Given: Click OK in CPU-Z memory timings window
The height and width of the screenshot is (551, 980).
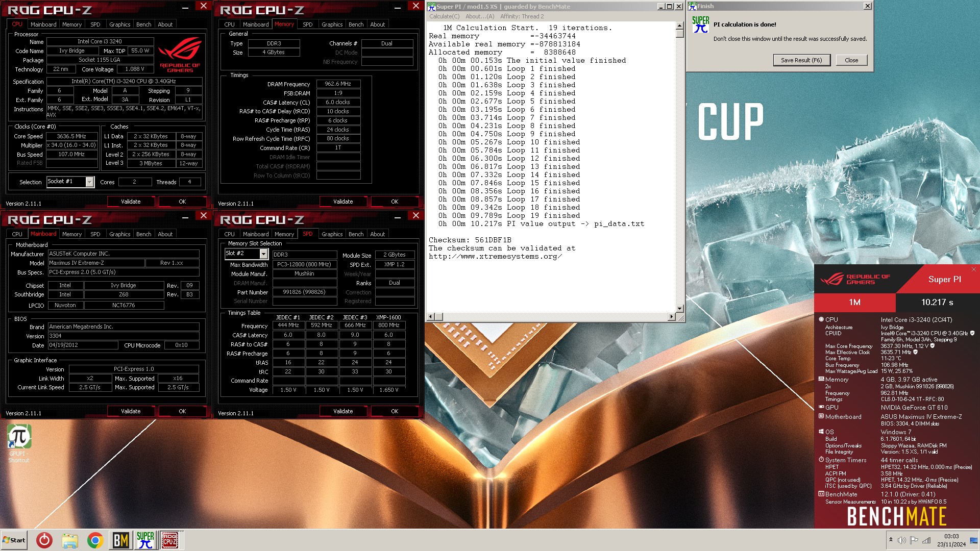Looking at the screenshot, I should click(395, 202).
